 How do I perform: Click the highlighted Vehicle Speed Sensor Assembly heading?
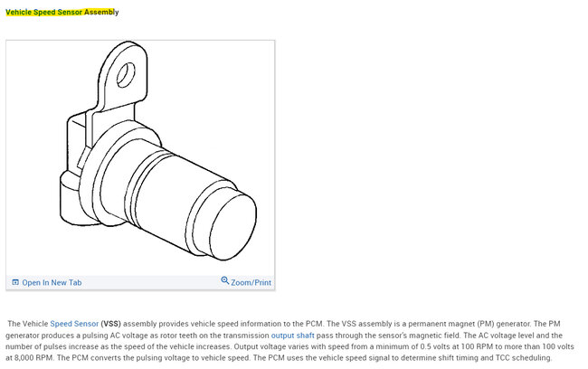(x=62, y=12)
